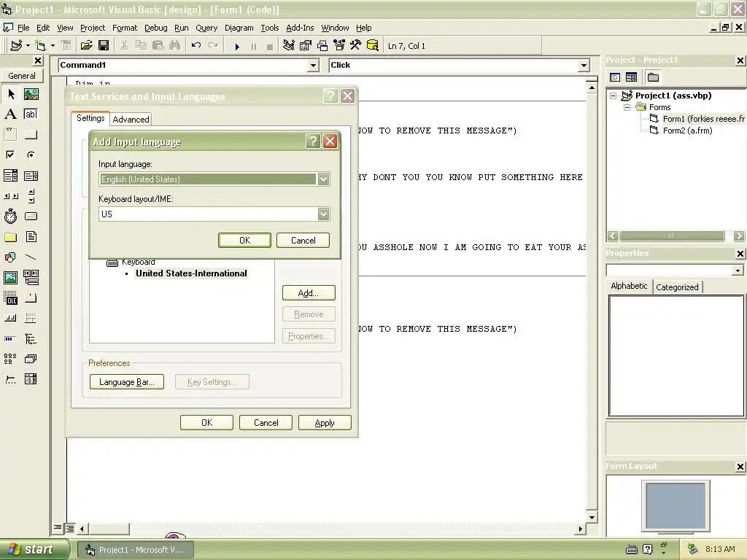Click Add Form toolbar icon
The image size is (747, 560).
[x=41, y=46]
